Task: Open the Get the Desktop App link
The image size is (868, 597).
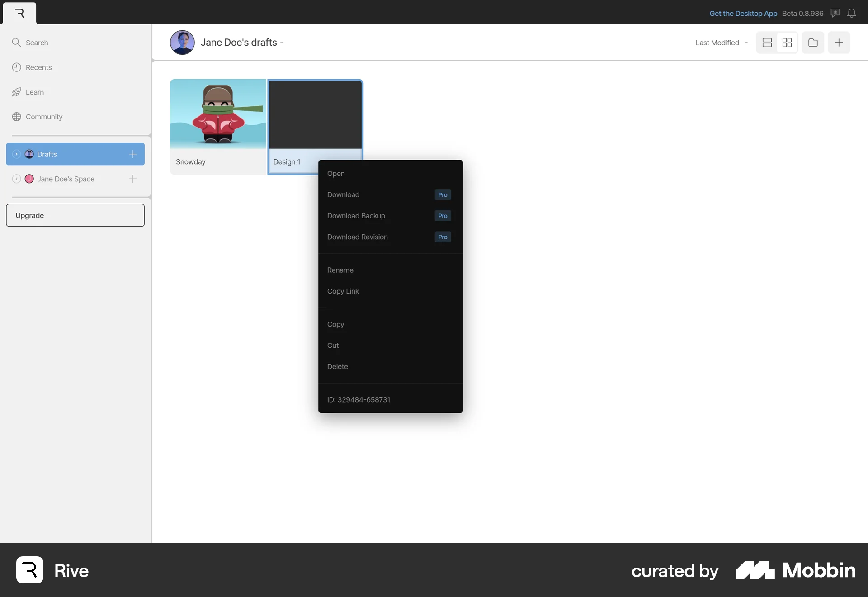Action: [743, 13]
